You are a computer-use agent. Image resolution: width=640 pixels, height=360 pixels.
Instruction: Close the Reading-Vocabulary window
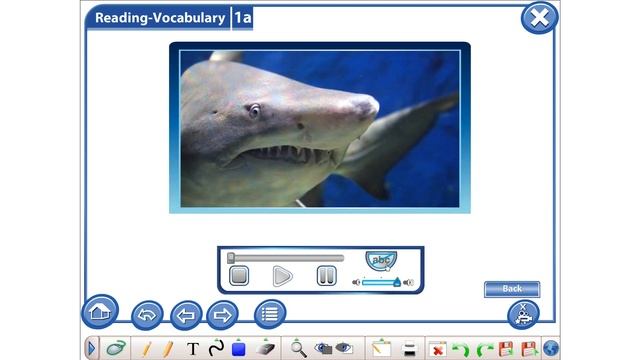click(539, 18)
